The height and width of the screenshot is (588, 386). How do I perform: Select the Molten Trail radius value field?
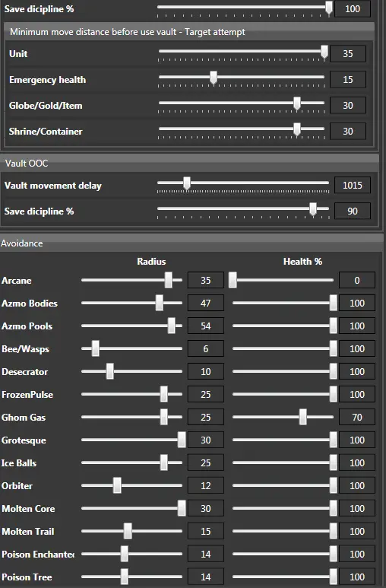(205, 532)
